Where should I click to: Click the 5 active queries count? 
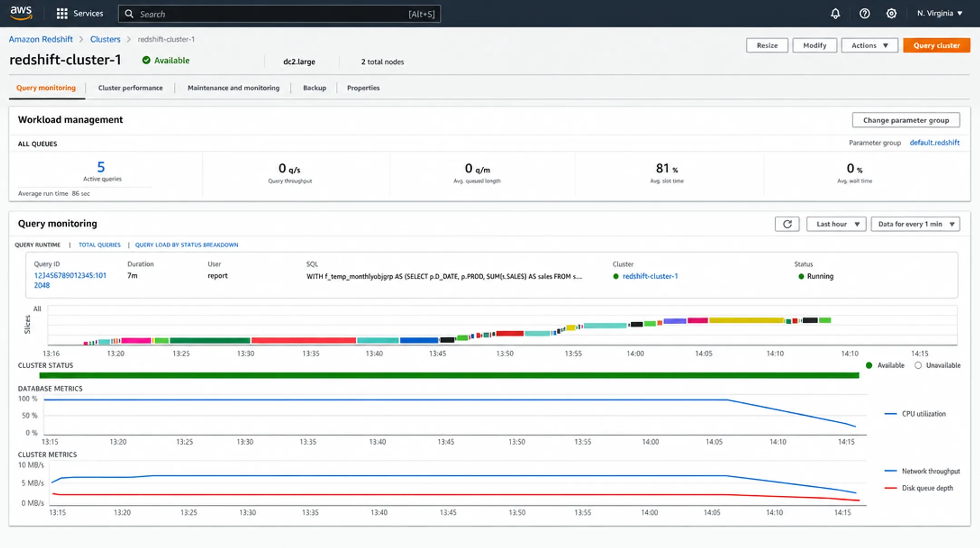[101, 167]
